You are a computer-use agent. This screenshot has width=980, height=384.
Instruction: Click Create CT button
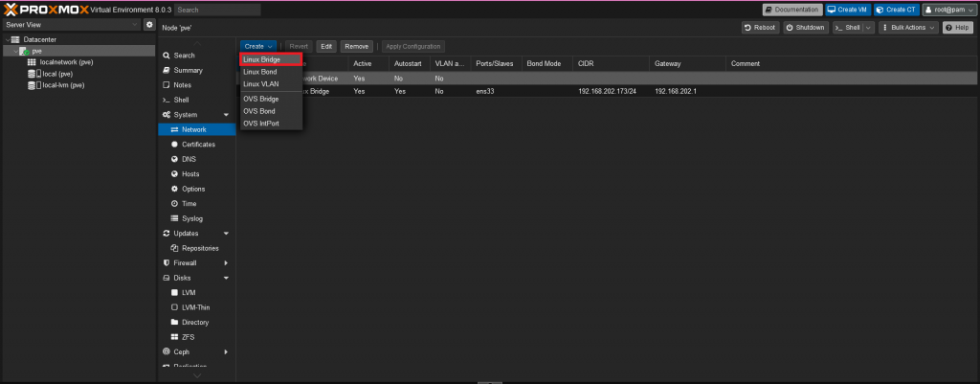coord(896,10)
